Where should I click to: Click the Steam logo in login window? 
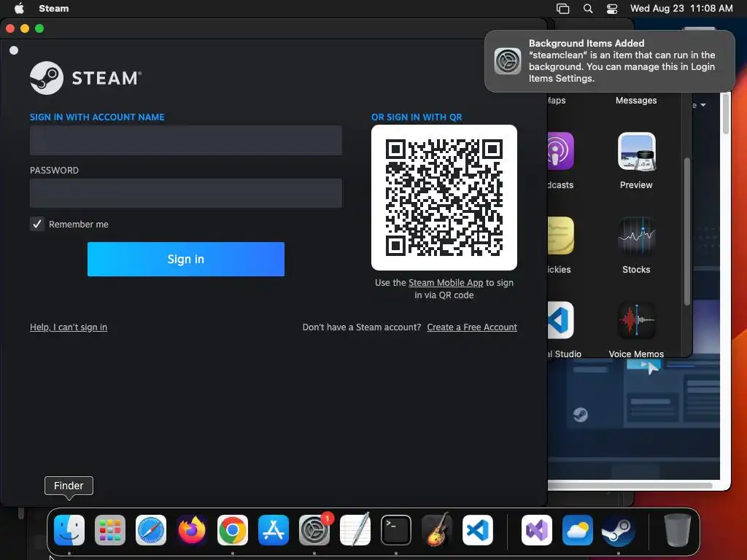(x=86, y=77)
